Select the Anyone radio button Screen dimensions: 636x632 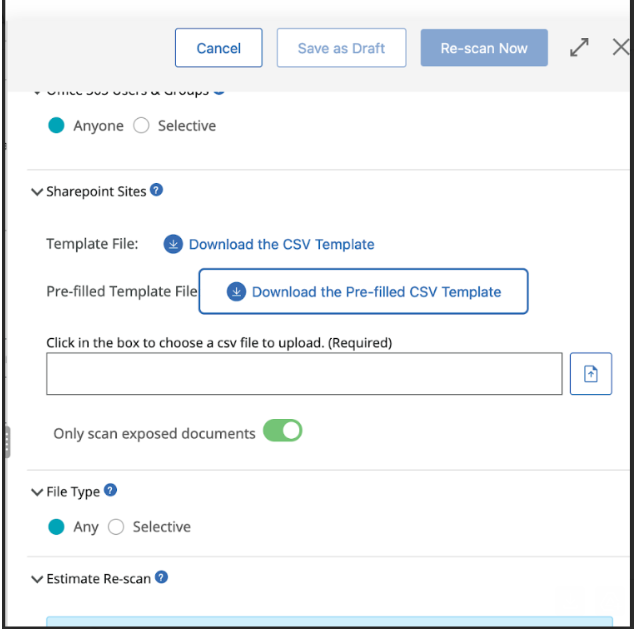point(57,126)
